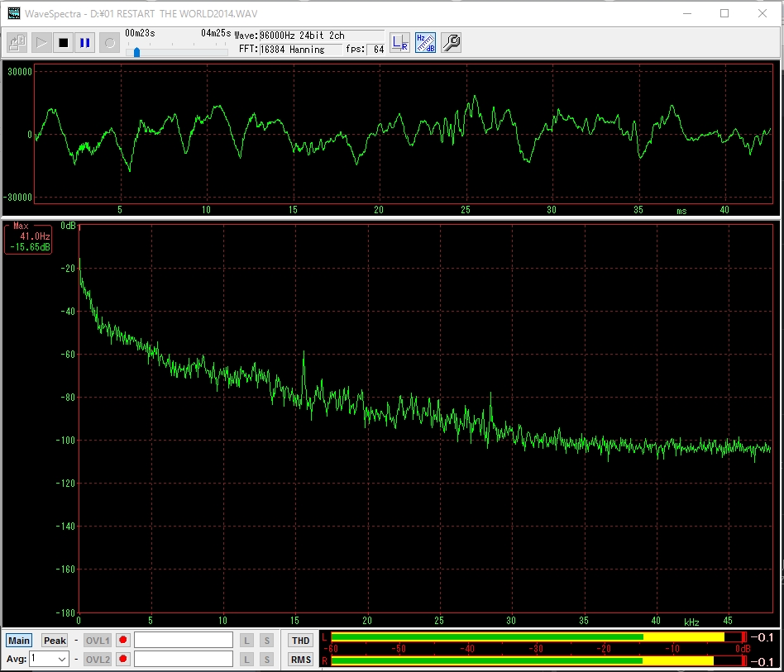Click the Play button
The width and height of the screenshot is (784, 672).
tap(41, 42)
